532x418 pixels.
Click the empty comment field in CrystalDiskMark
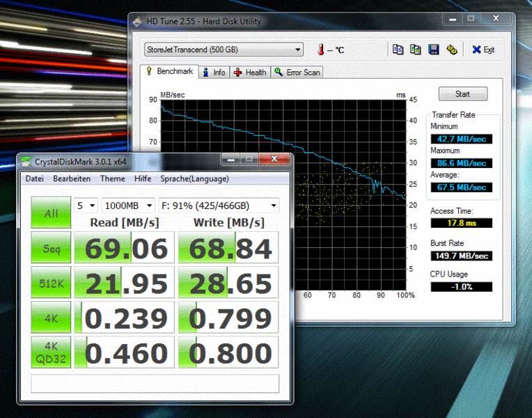(x=155, y=383)
